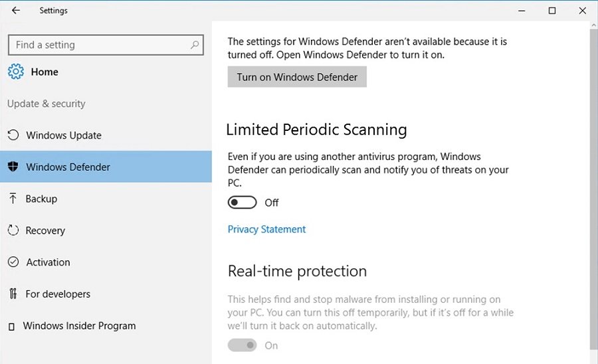Screen dimensions: 598x364
Task: Click the Windows Update refresh icon
Action: [13, 135]
